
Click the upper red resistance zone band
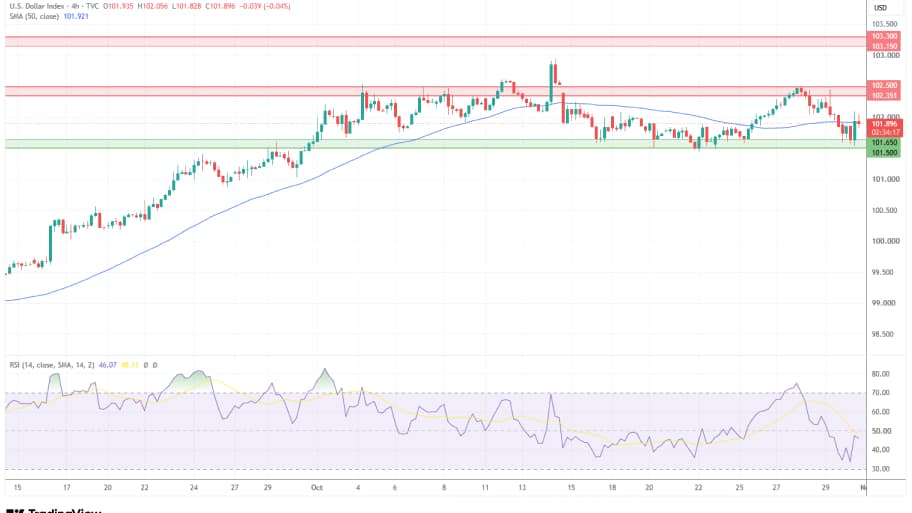436,41
